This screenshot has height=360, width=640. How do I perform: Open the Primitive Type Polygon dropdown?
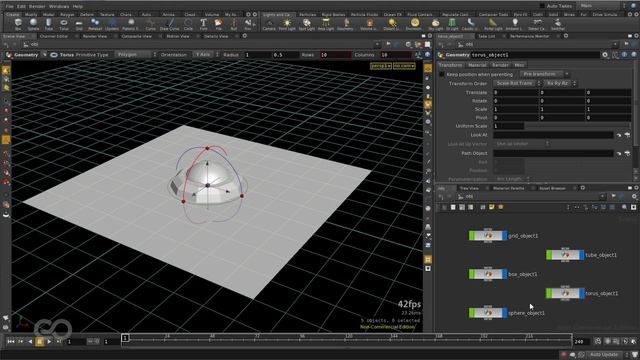(x=136, y=55)
